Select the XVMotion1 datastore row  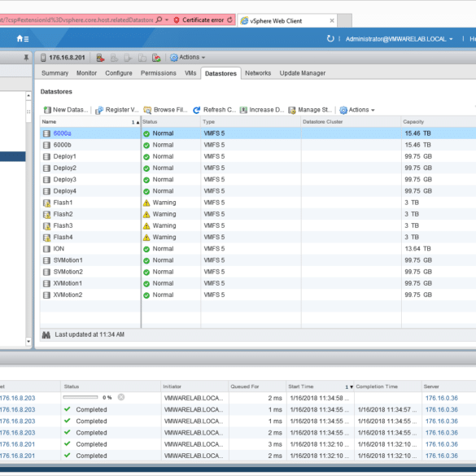[258, 283]
